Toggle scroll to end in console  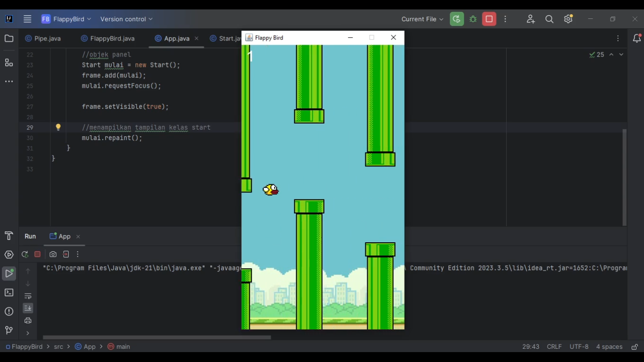pos(28,308)
